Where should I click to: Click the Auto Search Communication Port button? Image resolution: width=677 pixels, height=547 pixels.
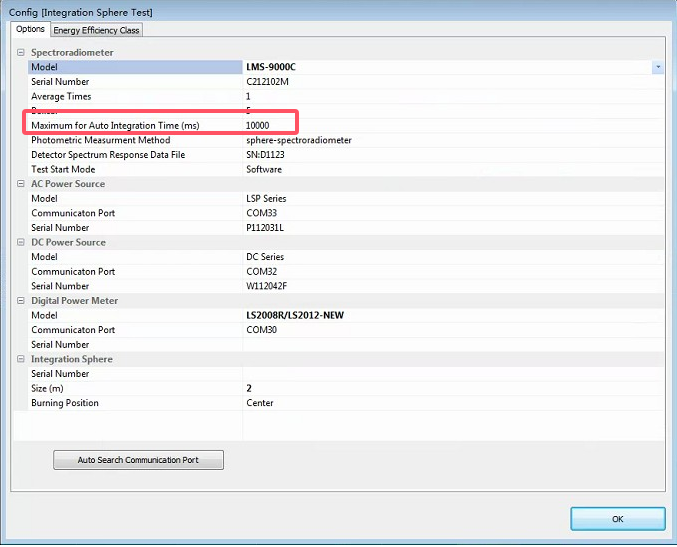click(138, 460)
